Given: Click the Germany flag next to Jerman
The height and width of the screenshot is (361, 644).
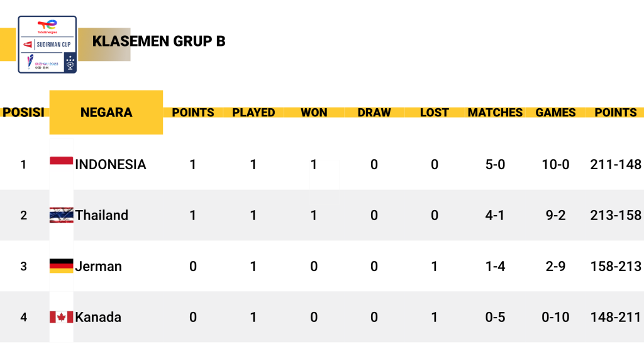Looking at the screenshot, I should click(61, 266).
